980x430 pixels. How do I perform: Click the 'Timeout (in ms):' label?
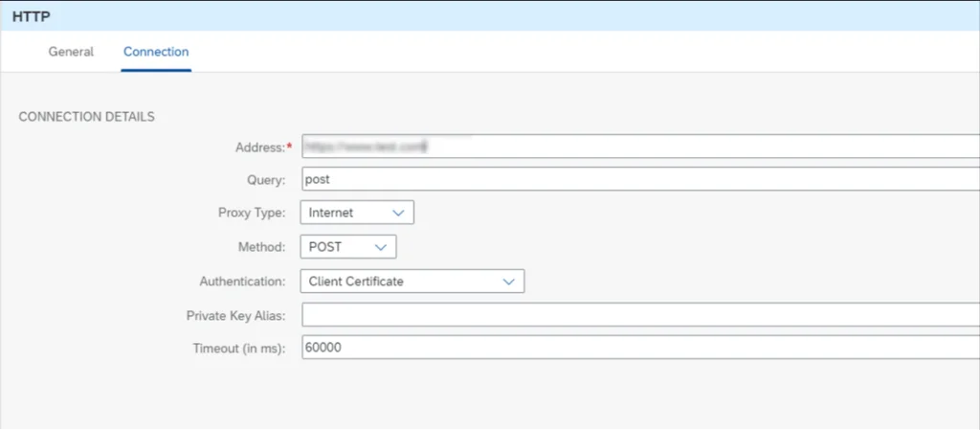[239, 349]
